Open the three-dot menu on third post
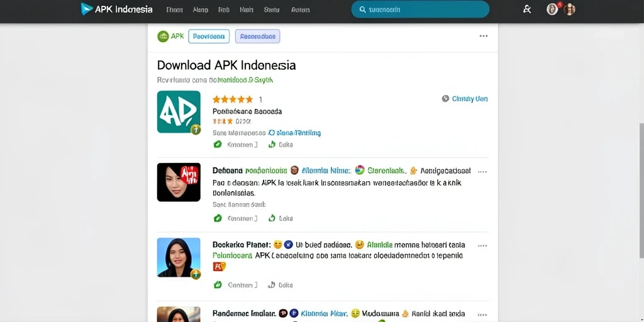The width and height of the screenshot is (644, 322). [x=482, y=246]
